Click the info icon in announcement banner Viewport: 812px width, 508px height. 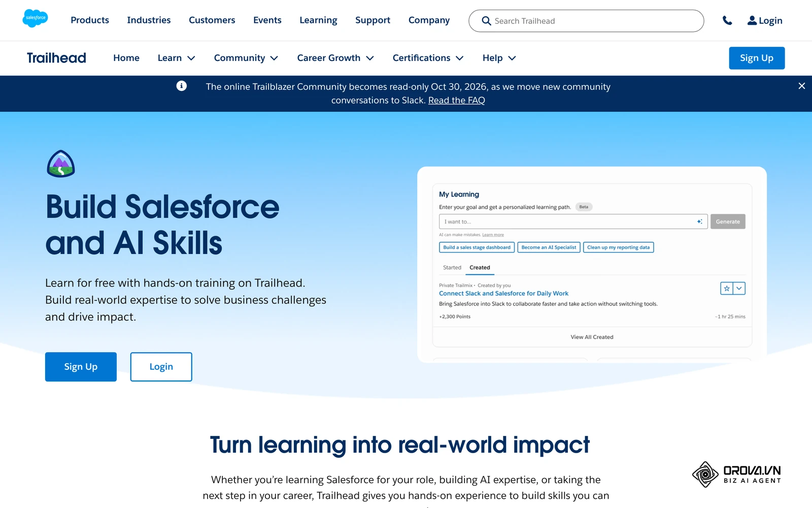tap(181, 86)
